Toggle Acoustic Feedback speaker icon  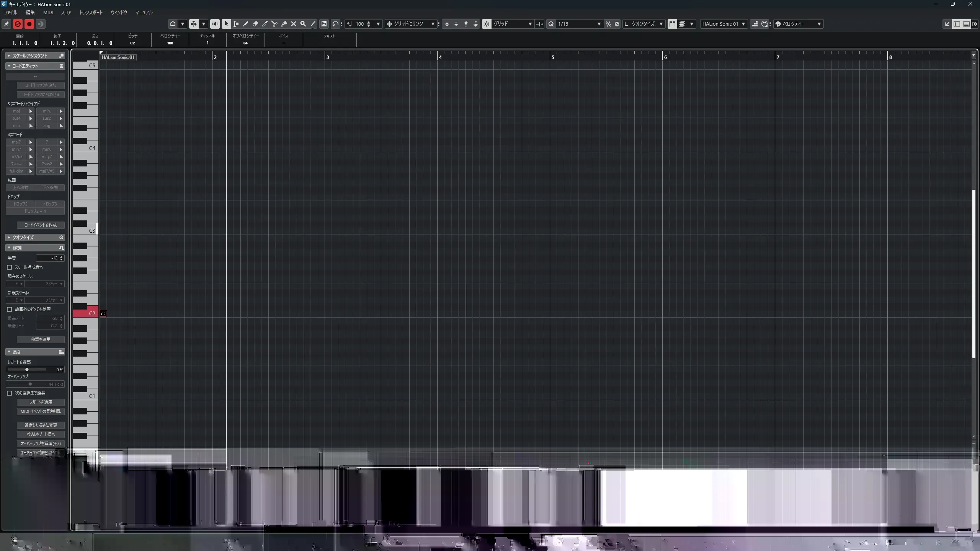click(x=215, y=24)
